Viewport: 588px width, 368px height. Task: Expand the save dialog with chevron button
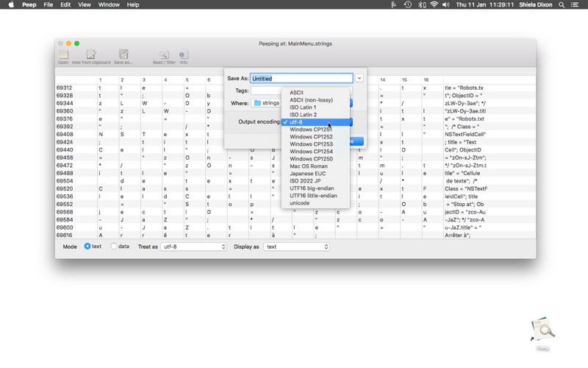tap(359, 78)
